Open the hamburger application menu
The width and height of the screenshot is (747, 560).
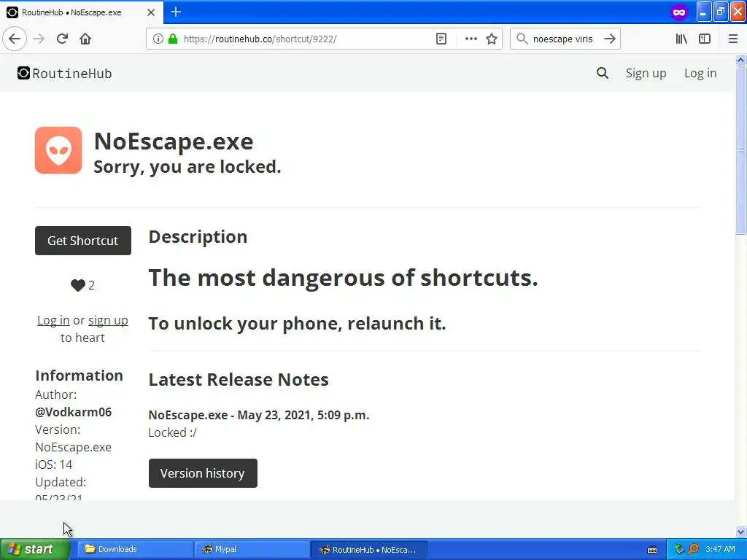click(x=733, y=39)
